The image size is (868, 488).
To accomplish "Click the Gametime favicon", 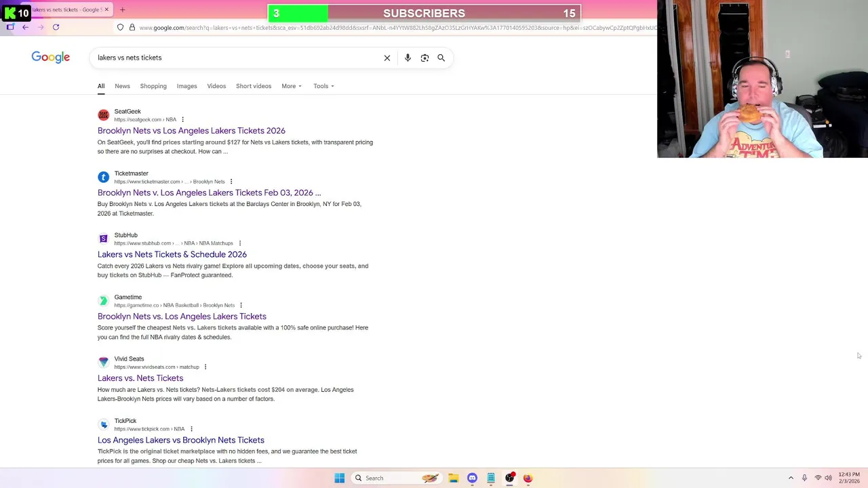I will [x=103, y=301].
